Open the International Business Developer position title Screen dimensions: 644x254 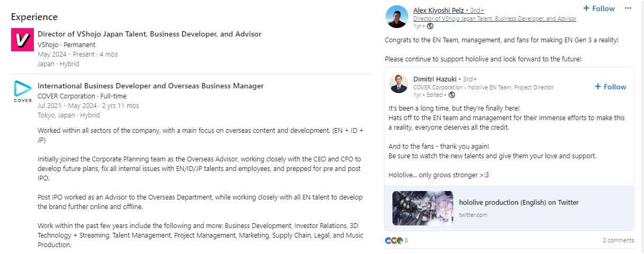pyautogui.click(x=150, y=86)
